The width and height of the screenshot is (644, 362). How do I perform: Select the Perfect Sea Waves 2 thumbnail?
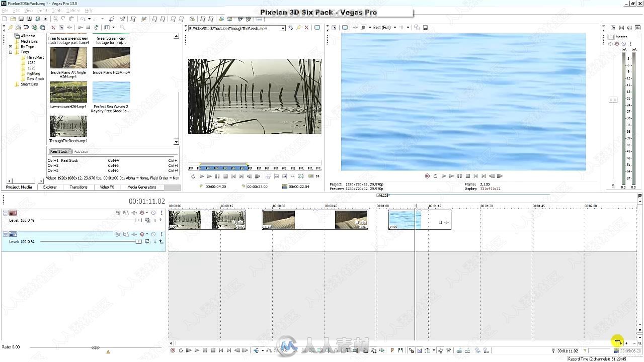click(x=111, y=92)
